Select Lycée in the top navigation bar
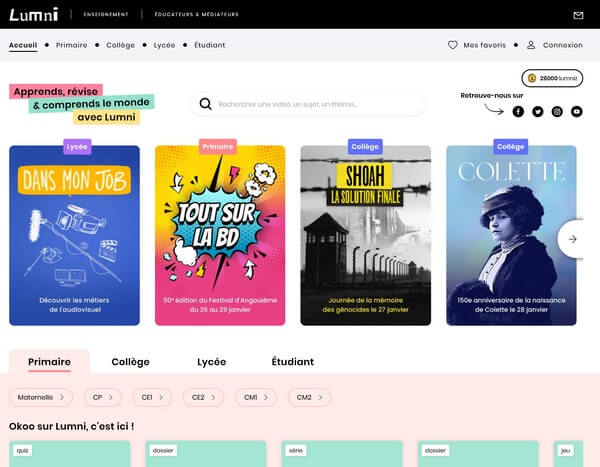The width and height of the screenshot is (600, 467). (164, 45)
